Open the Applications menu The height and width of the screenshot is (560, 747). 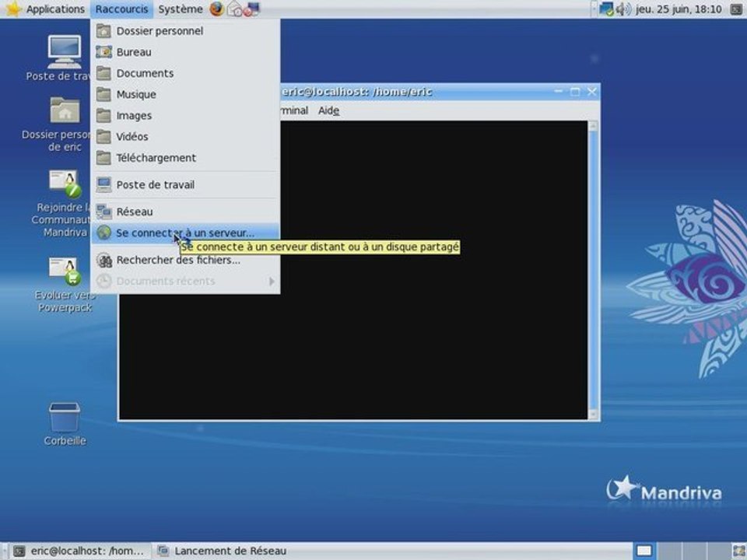click(x=55, y=9)
